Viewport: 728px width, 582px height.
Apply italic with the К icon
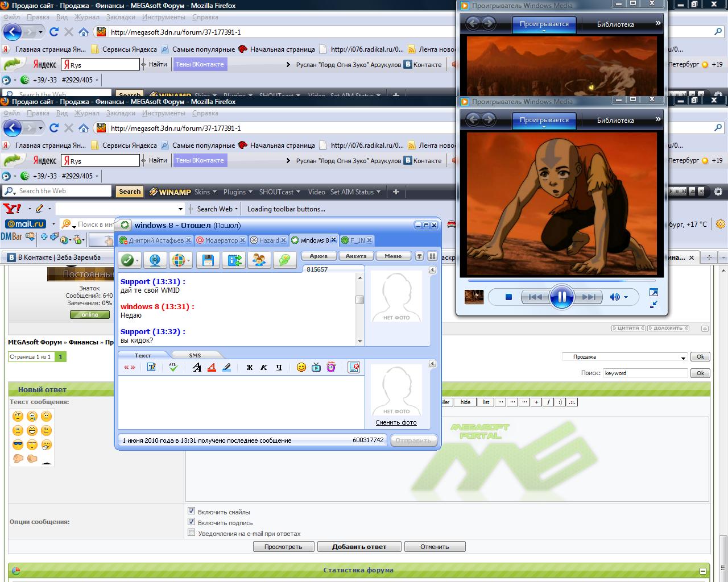coord(264,367)
